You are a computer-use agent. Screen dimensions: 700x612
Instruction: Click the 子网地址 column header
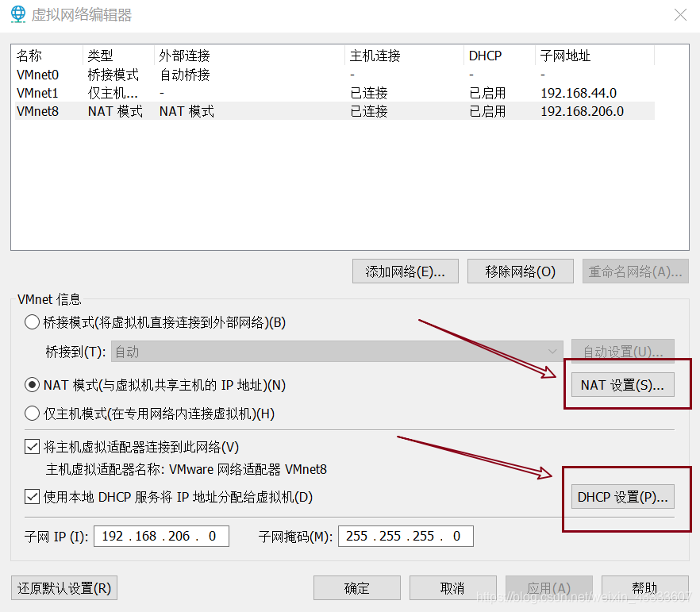[595, 56]
